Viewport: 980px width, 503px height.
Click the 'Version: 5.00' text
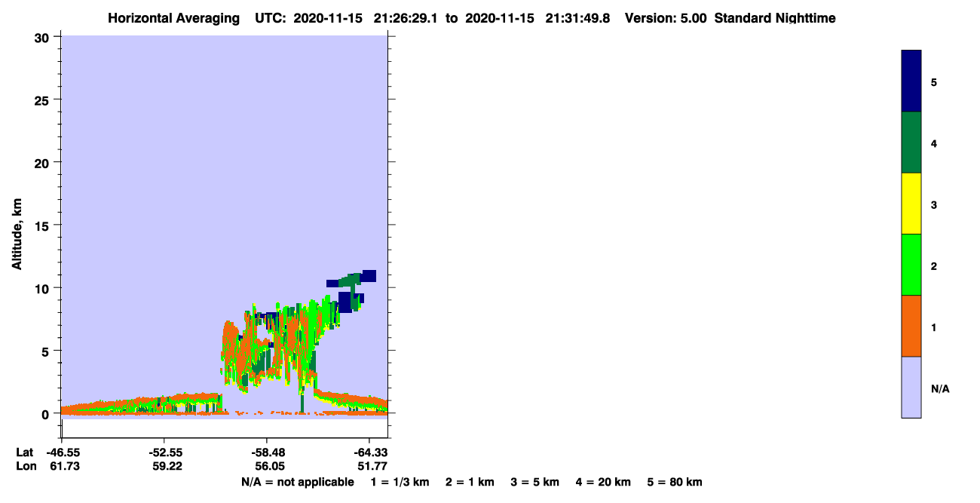tap(666, 18)
